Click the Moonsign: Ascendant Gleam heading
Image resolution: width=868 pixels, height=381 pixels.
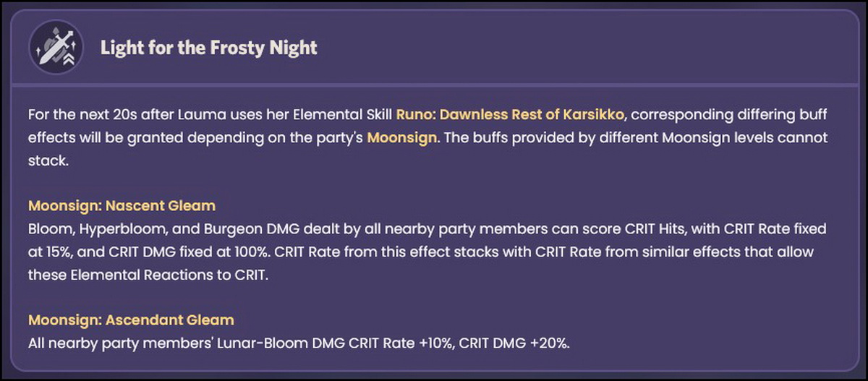131,320
